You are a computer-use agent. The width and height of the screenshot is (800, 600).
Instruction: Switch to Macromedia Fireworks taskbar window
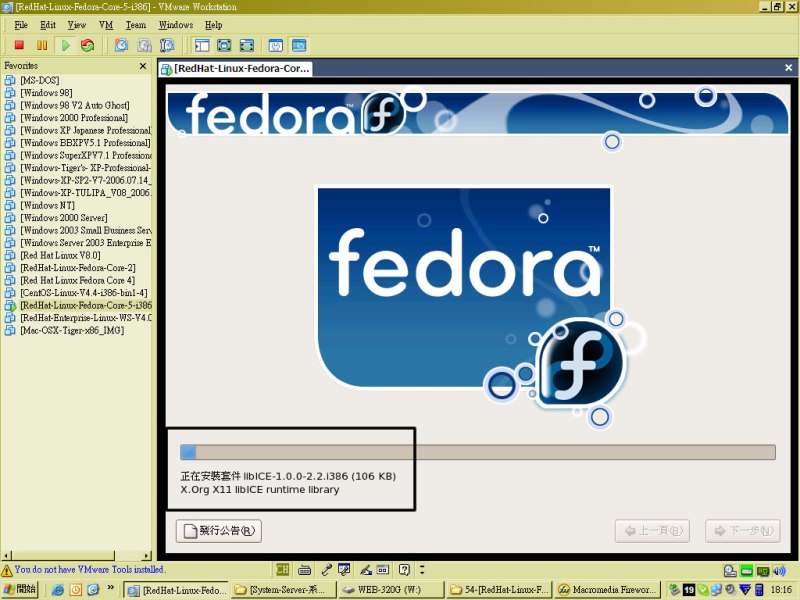tap(607, 590)
